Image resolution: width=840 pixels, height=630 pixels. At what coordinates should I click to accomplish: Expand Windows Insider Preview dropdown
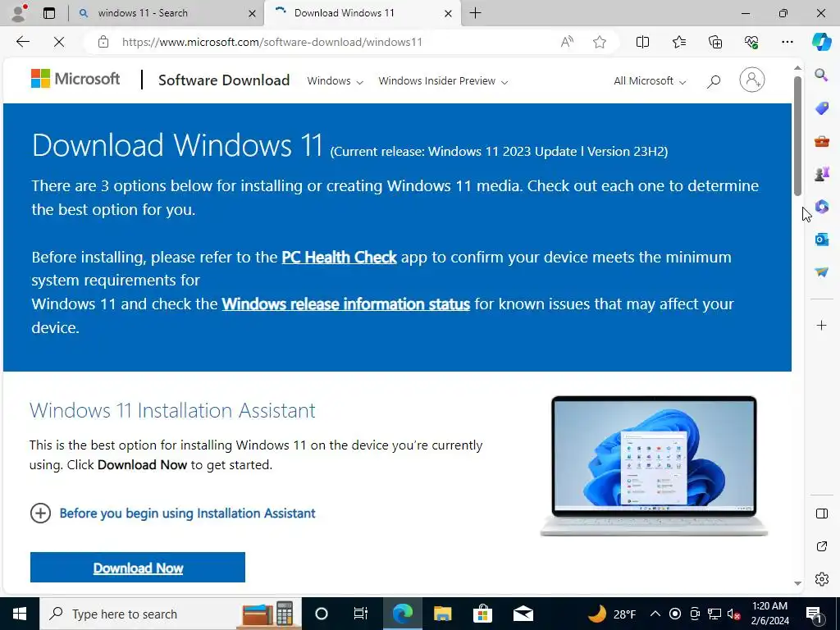(x=443, y=81)
